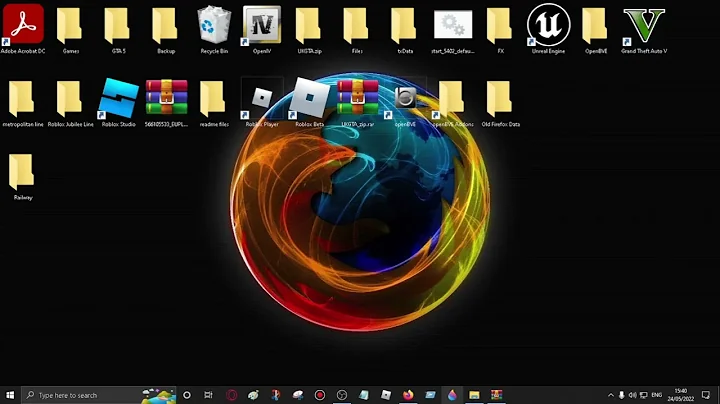The width and height of the screenshot is (720, 404).
Task: Open the clock showing 15:40
Action: (x=681, y=395)
